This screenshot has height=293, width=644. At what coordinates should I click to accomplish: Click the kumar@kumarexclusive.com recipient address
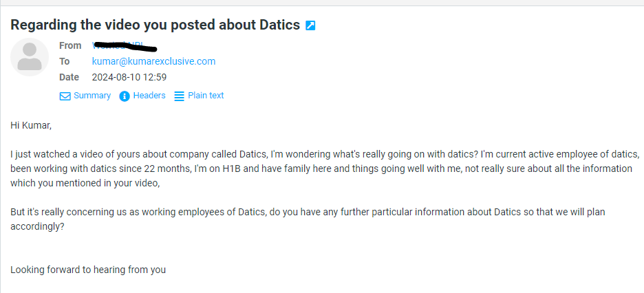[x=153, y=61]
